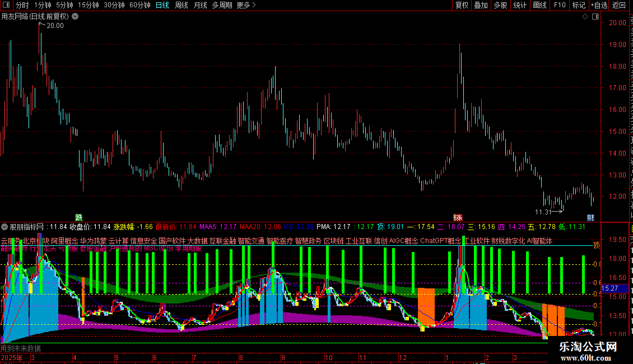Image resolution: width=633 pixels, height=364 pixels.
Task: Switch to the 5分钟 period tab
Action: (x=64, y=5)
